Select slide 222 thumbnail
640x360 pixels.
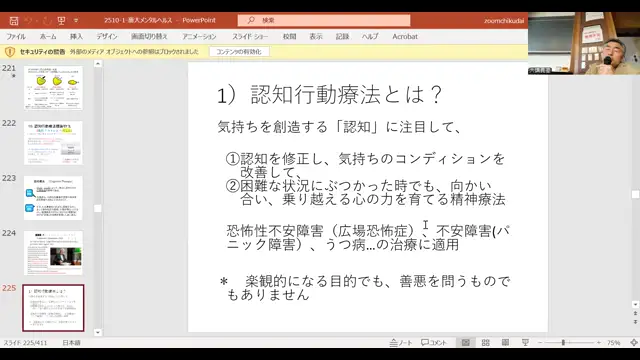(53, 143)
